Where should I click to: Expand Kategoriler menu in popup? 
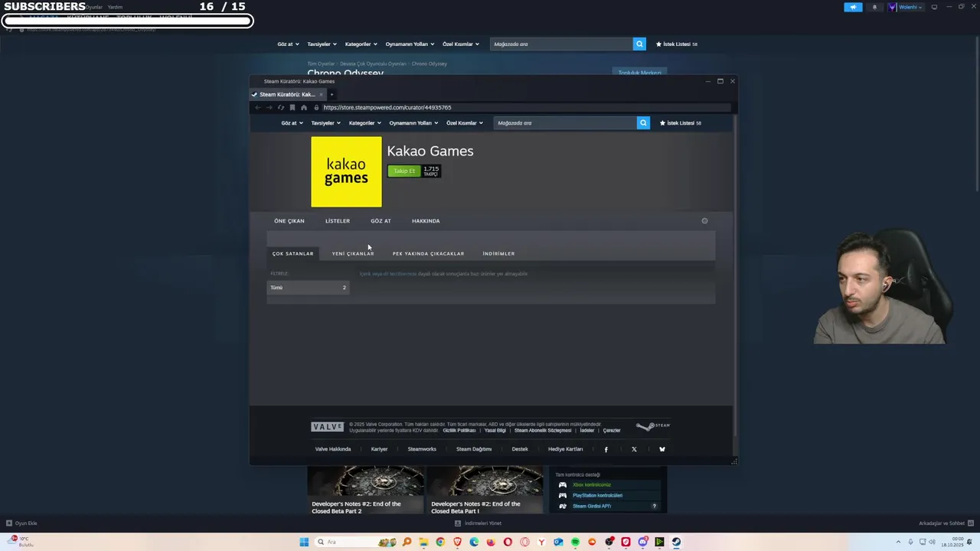click(364, 122)
